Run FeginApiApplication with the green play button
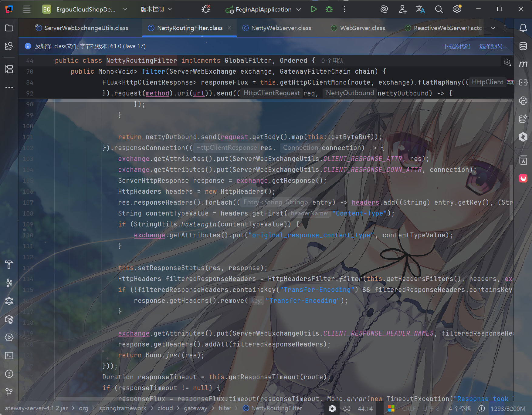 313,9
